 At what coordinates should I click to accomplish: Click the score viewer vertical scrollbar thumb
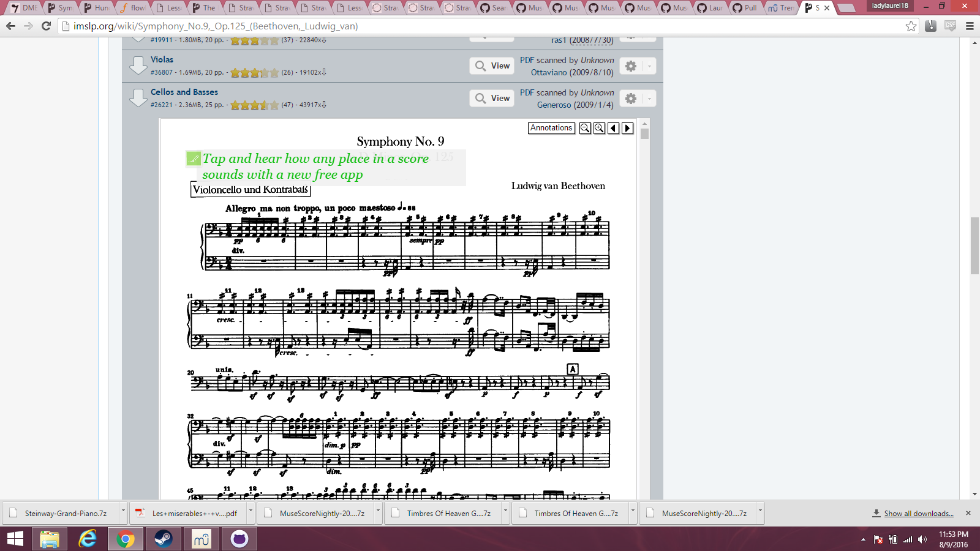tap(644, 134)
